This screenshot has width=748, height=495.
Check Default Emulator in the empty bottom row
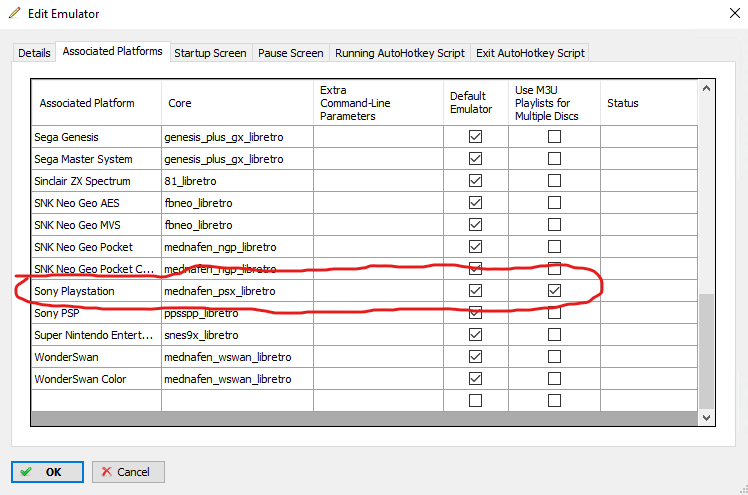[x=475, y=401]
